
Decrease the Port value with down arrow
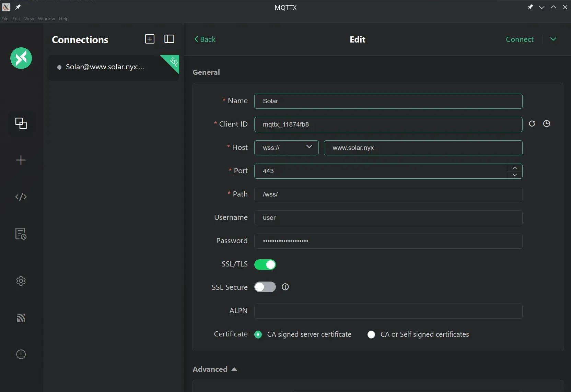click(515, 175)
